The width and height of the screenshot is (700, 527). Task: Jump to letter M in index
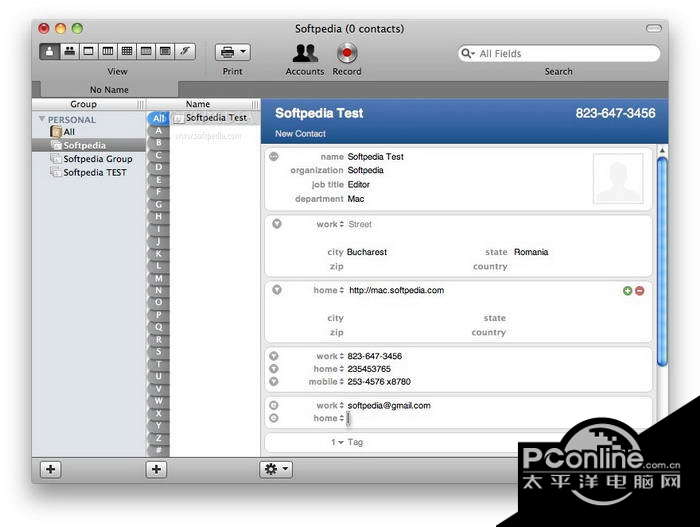[158, 278]
